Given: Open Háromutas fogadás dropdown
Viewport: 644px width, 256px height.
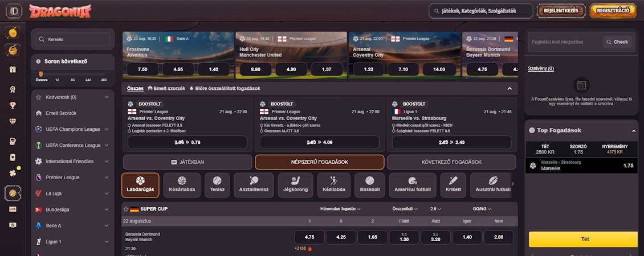Looking at the screenshot, I should tap(340, 209).
